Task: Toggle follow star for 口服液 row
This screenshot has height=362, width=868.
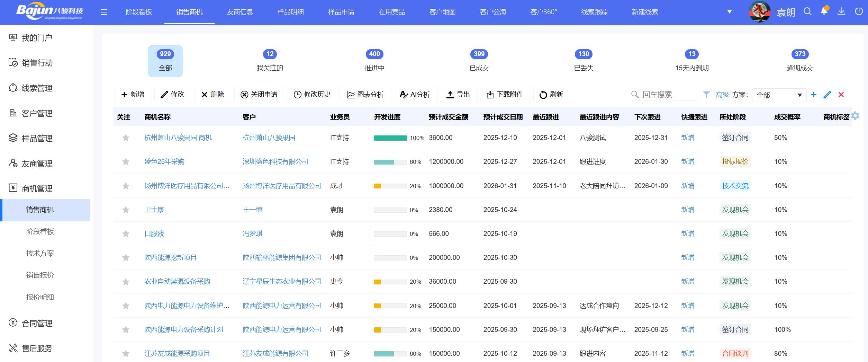Action: coord(126,234)
